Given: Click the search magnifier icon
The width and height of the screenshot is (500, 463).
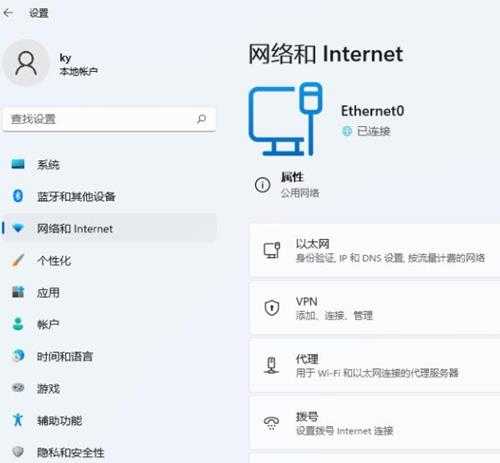Looking at the screenshot, I should click(201, 119).
